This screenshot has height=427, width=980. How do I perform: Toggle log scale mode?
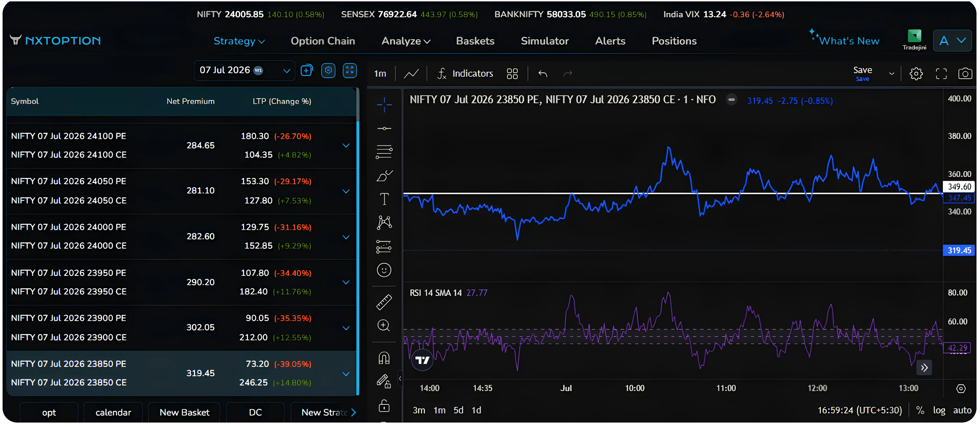(939, 410)
